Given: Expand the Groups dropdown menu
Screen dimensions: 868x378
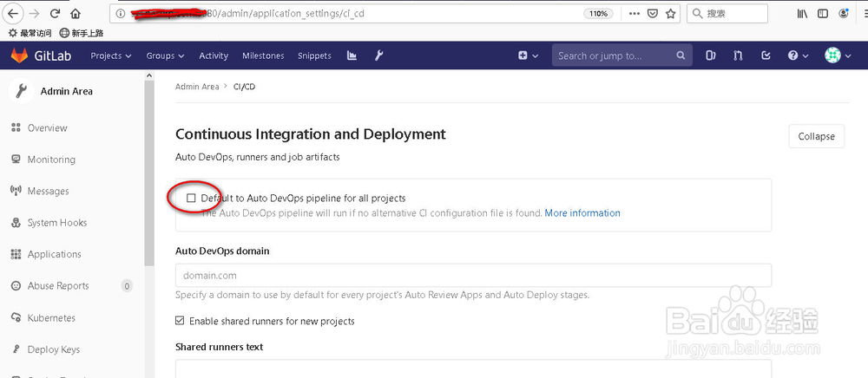Looking at the screenshot, I should coord(165,55).
